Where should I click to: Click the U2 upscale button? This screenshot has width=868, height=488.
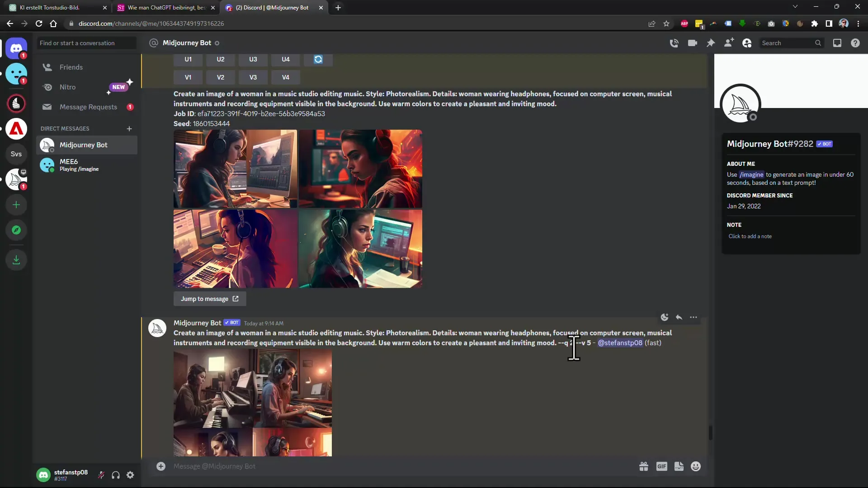(x=221, y=59)
